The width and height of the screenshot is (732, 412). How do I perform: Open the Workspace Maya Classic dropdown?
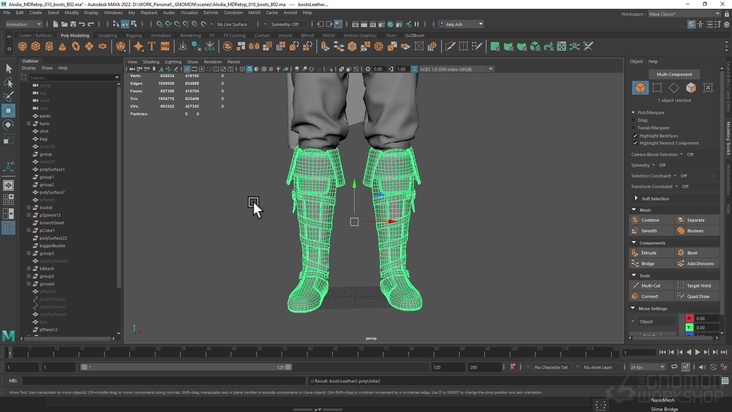click(684, 14)
